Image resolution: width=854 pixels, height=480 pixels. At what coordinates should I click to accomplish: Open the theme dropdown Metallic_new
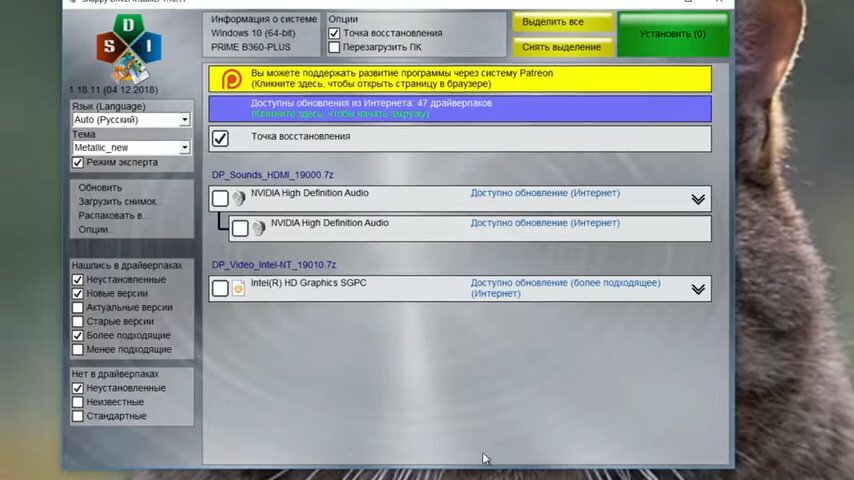coord(131,148)
